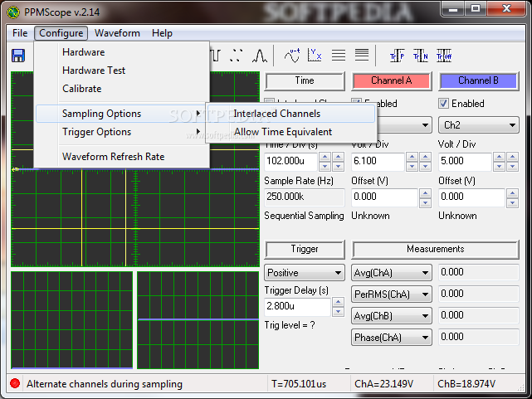This screenshot has height=399, width=532.
Task: Choose Hardware from Configure menu
Action: [x=120, y=52]
